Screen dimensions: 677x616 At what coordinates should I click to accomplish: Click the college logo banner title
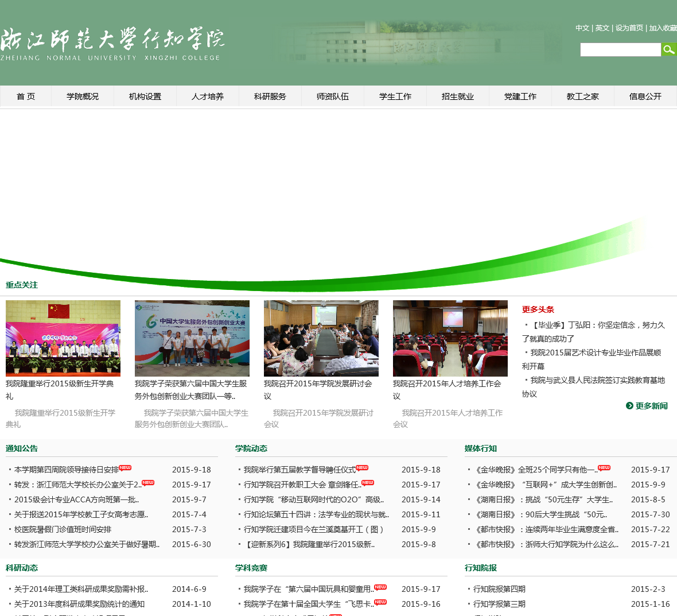point(112,44)
